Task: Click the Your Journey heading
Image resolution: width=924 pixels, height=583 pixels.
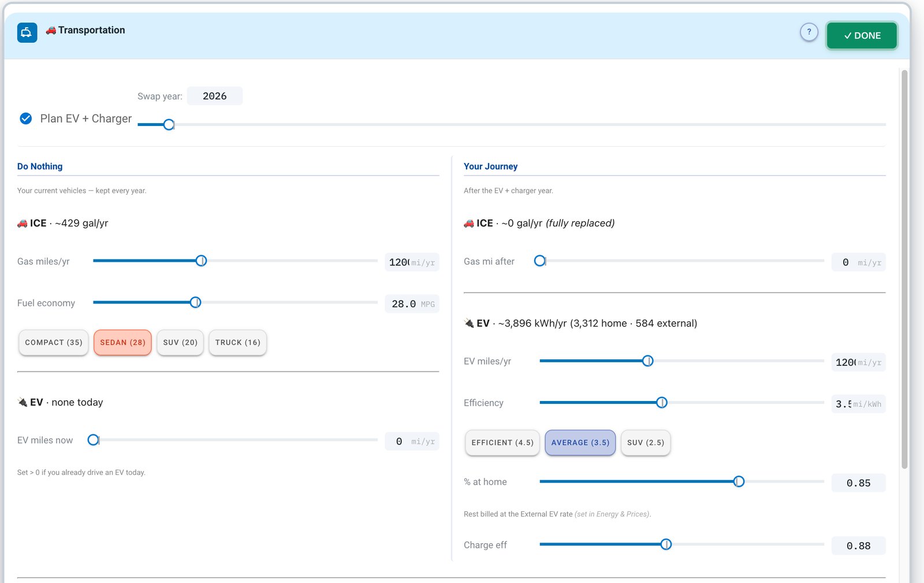Action: pyautogui.click(x=490, y=166)
